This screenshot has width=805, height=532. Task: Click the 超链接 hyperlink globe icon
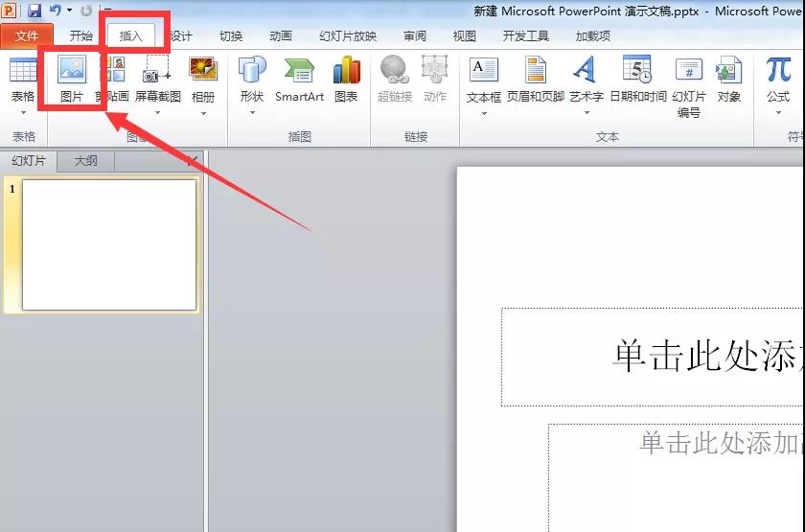coord(394,70)
